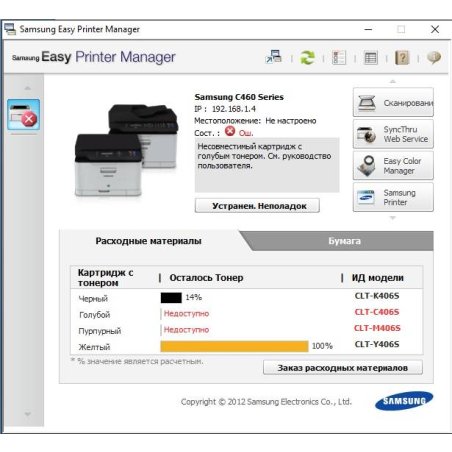This screenshot has height=452, width=452.
Task: Click the Samsung logo at bottom right
Action: [404, 401]
